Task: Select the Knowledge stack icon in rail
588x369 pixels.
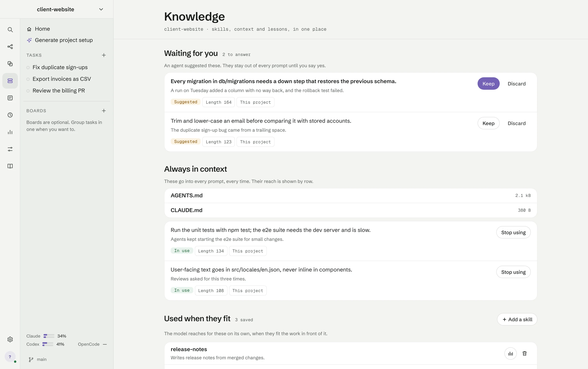Action: point(10,81)
